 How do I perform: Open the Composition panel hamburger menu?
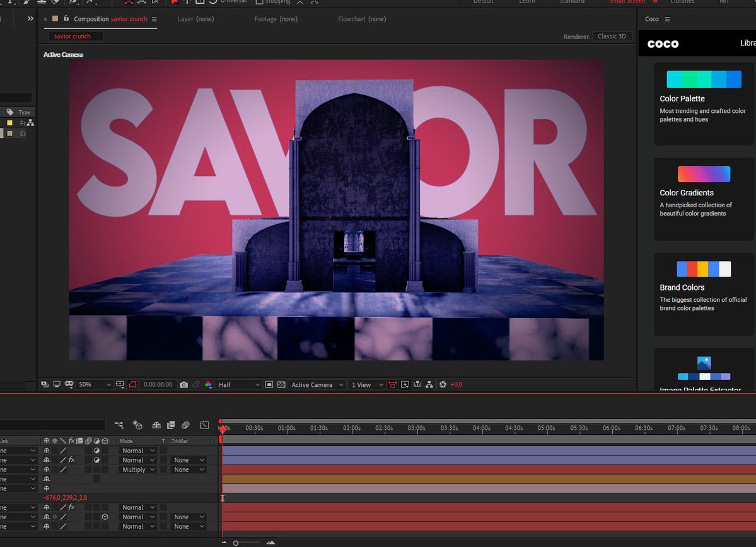coord(154,19)
